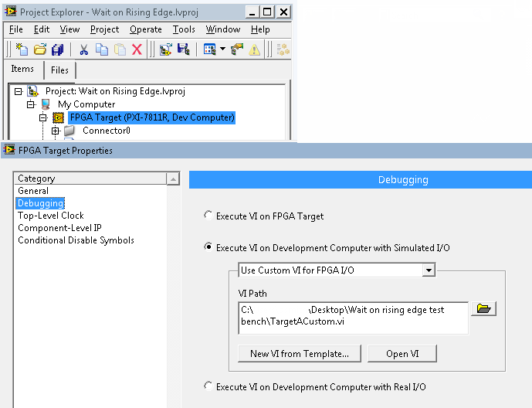Click the Copy toolbar icon

click(101, 49)
